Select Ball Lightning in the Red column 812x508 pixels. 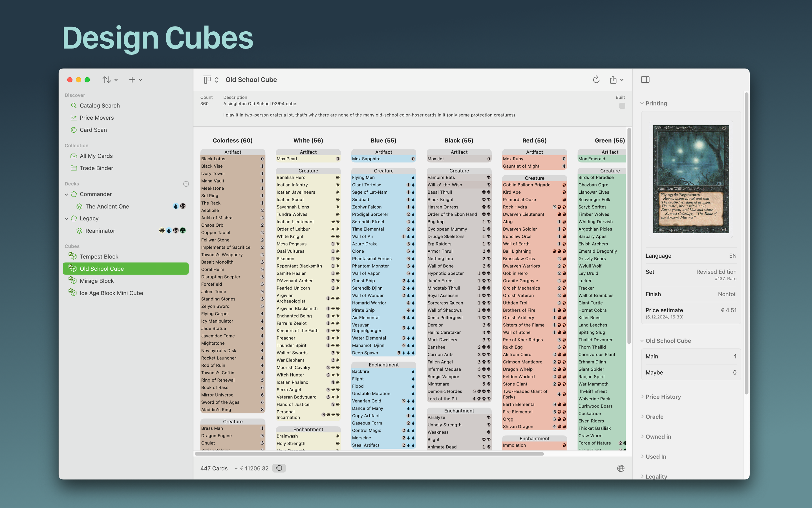coord(535,251)
